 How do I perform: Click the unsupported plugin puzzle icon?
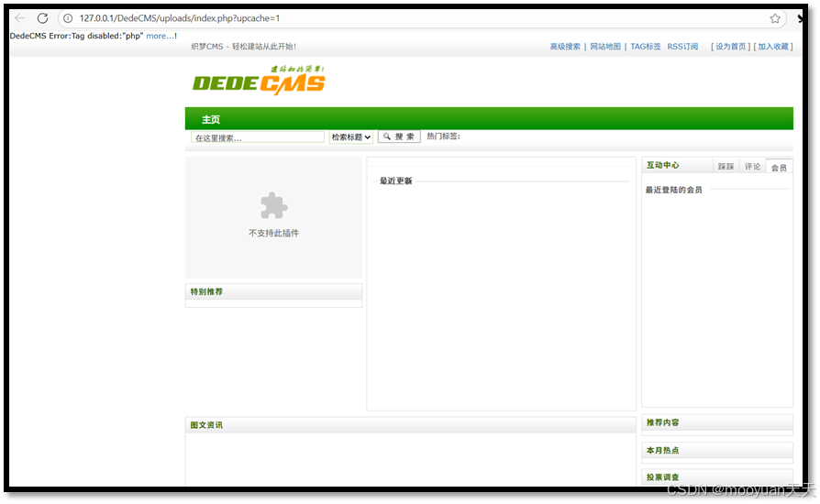274,205
